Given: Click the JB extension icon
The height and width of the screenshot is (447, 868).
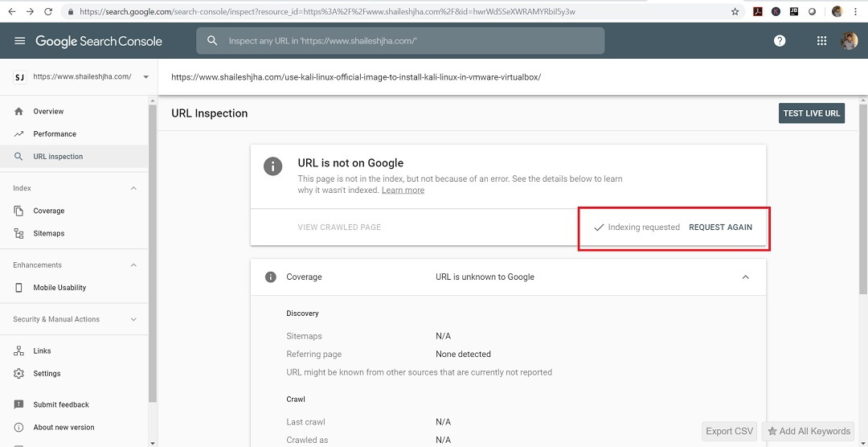Looking at the screenshot, I should (x=794, y=11).
